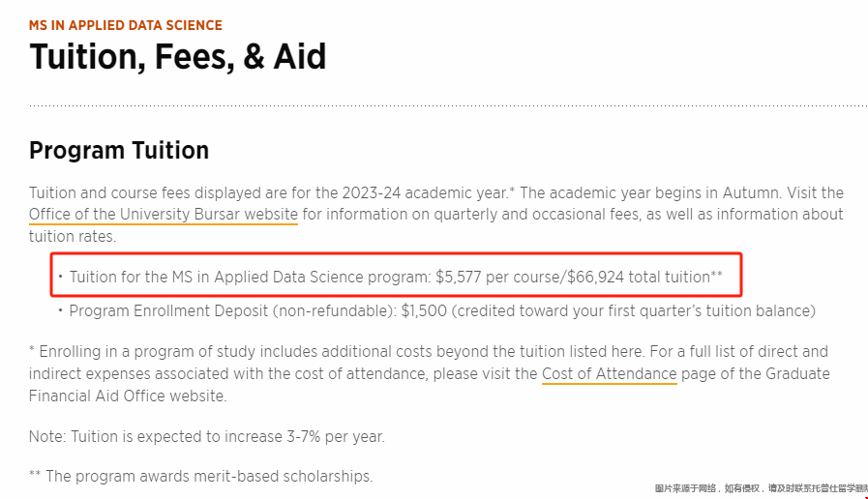Click the tuition increase 3-7% note
The height and width of the screenshot is (499, 868).
tap(206, 437)
